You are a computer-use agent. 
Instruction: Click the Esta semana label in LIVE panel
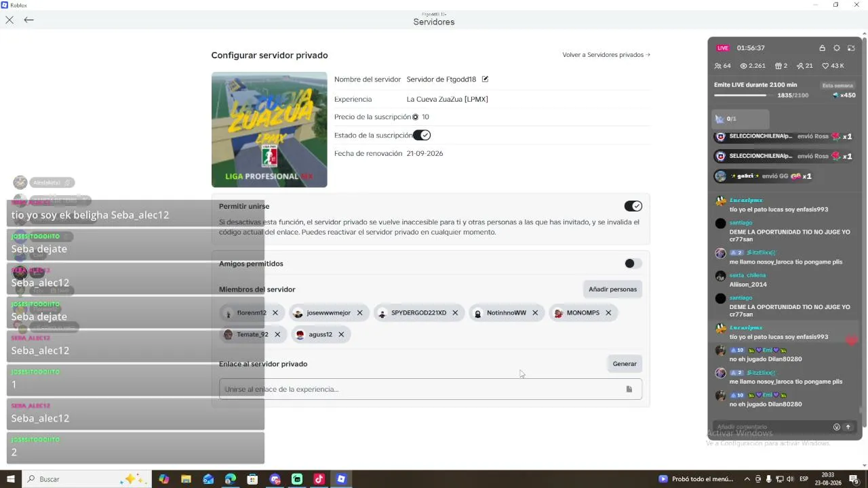837,85
